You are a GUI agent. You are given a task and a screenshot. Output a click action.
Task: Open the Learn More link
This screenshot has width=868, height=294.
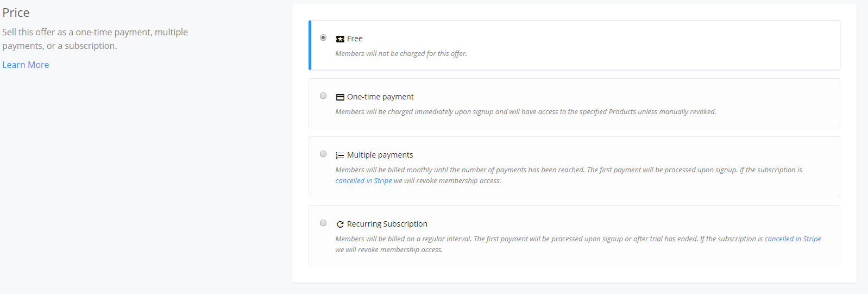coord(26,65)
